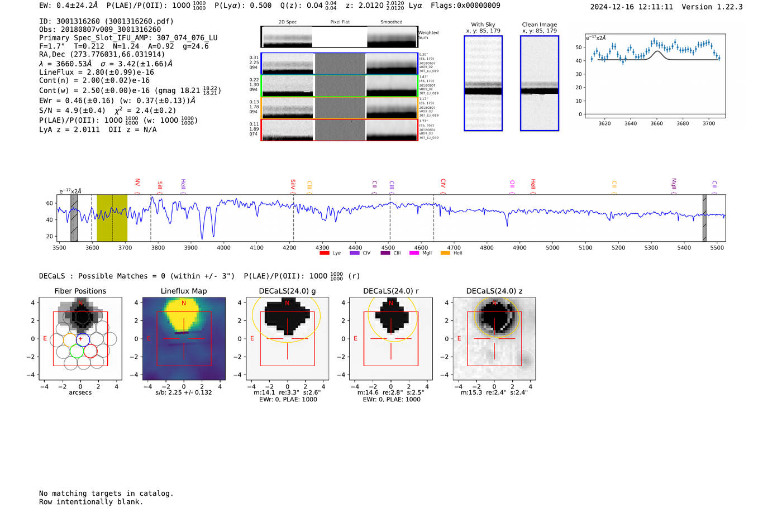Click the green-circled fiber in Fiber Positions

[77, 351]
